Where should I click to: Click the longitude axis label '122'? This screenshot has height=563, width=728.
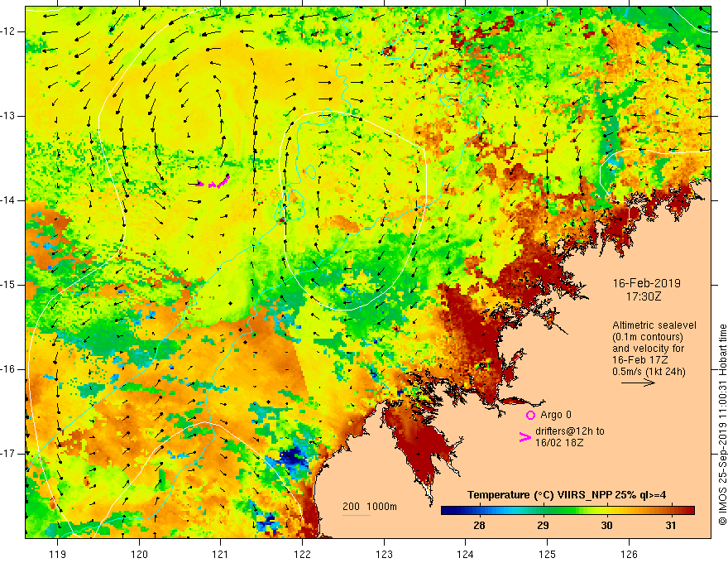point(302,554)
